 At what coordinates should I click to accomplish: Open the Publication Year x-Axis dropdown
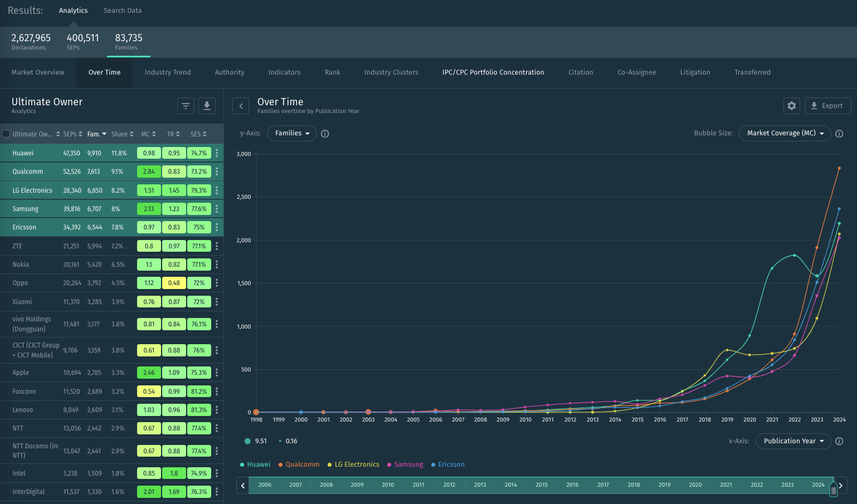coord(793,441)
